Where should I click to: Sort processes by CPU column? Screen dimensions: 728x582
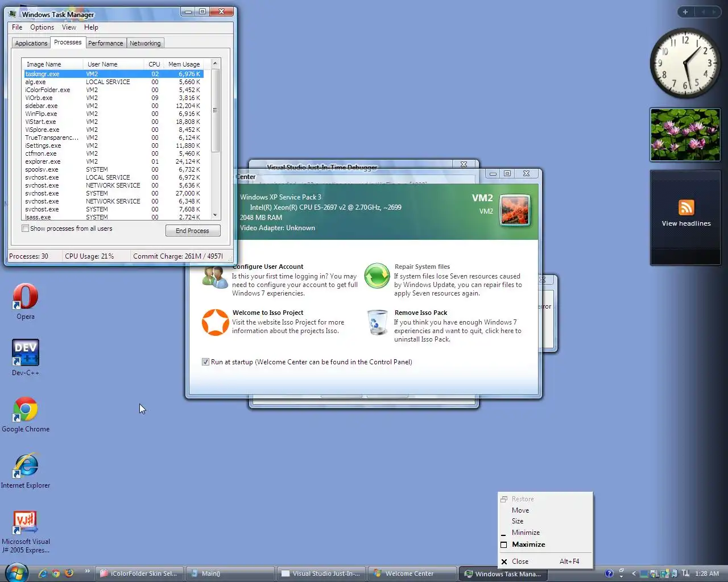click(154, 64)
